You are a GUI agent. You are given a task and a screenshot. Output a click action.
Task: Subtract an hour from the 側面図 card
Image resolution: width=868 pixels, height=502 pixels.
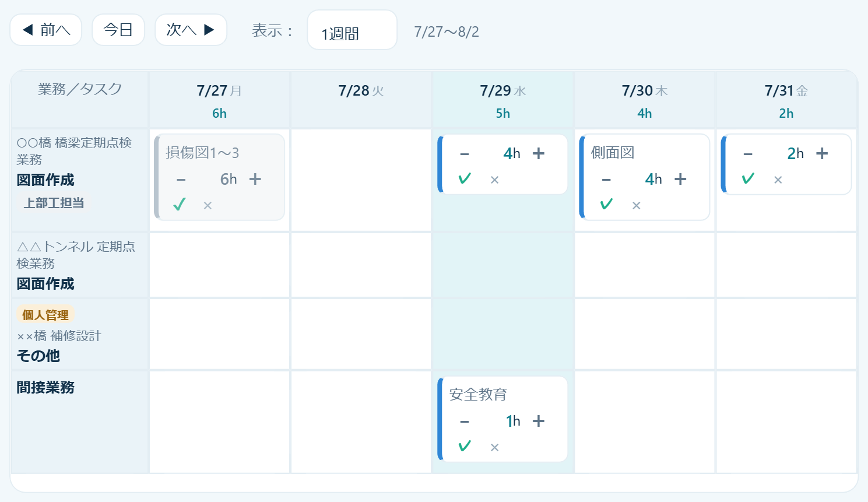click(606, 179)
